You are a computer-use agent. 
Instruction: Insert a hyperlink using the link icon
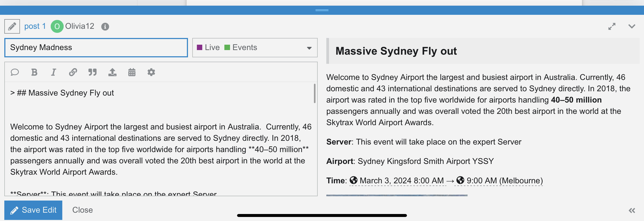pos(73,72)
